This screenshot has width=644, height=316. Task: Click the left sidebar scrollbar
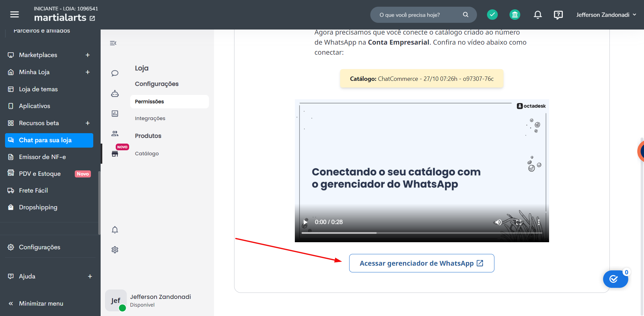99,203
